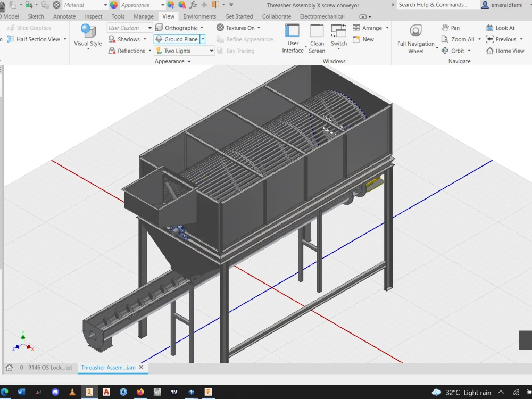Close the Threasher Assem iam document tab
532x399 pixels.
click(x=141, y=367)
